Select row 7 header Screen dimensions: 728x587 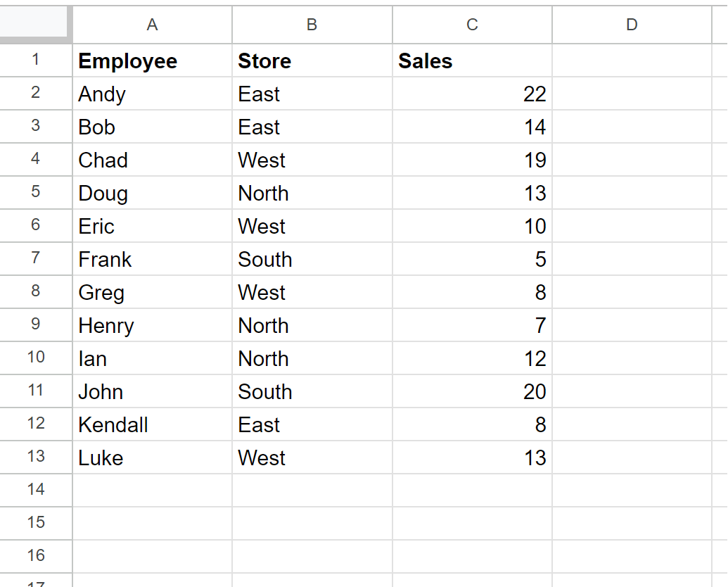36,259
